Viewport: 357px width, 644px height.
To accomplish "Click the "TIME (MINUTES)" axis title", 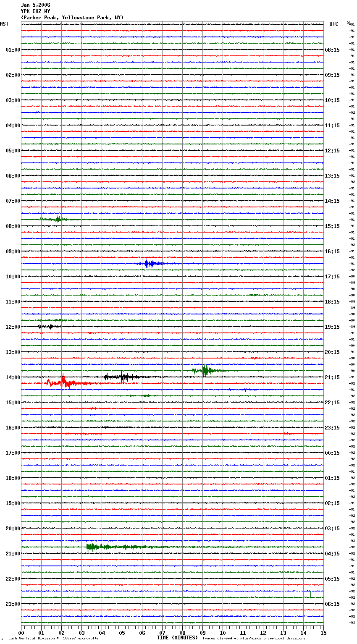I will [x=177, y=638].
